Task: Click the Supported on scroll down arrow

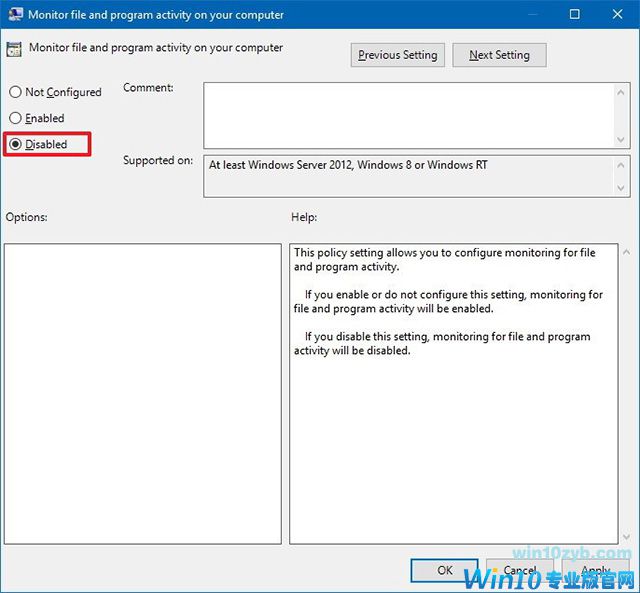Action: click(621, 188)
